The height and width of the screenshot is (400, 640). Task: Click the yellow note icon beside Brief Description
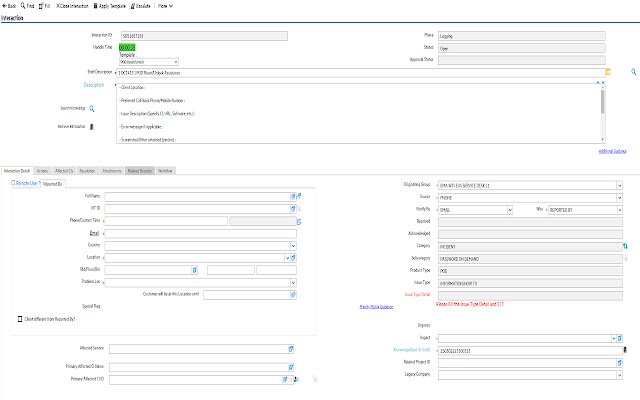click(x=608, y=72)
